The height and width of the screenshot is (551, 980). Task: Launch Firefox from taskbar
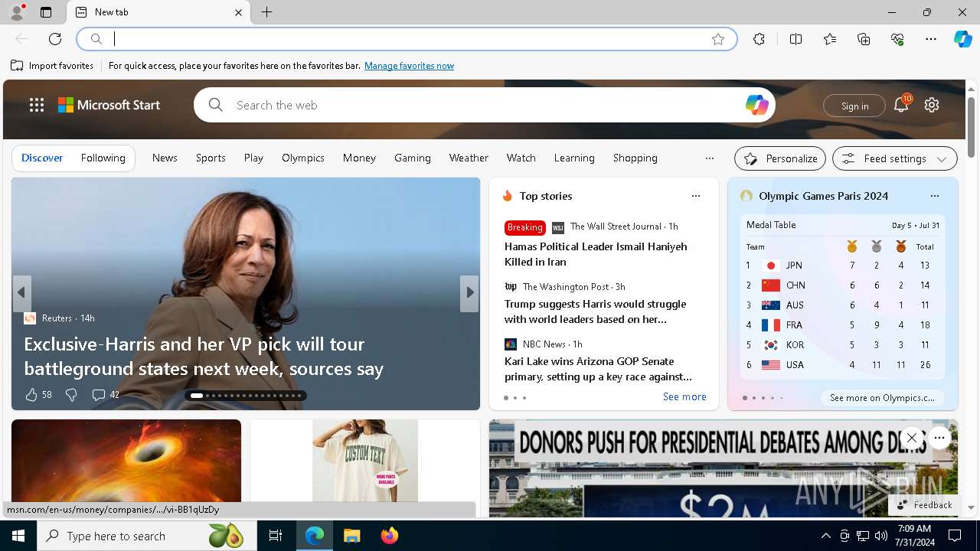click(390, 536)
